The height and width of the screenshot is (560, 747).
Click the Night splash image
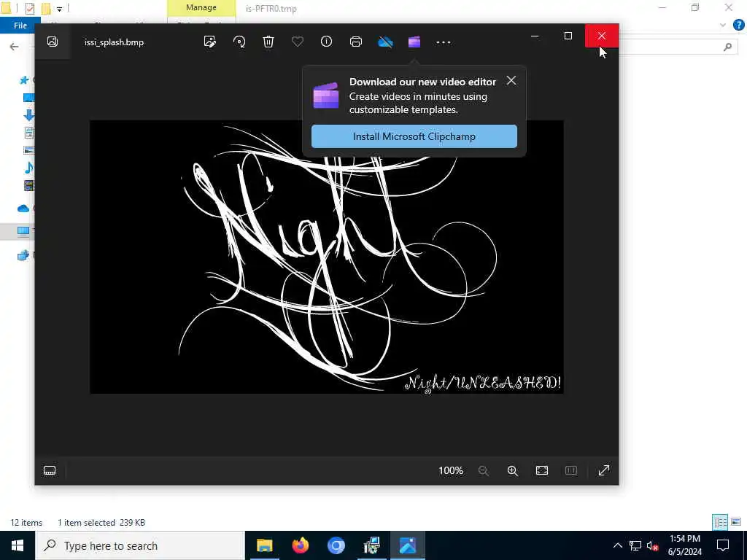click(326, 257)
